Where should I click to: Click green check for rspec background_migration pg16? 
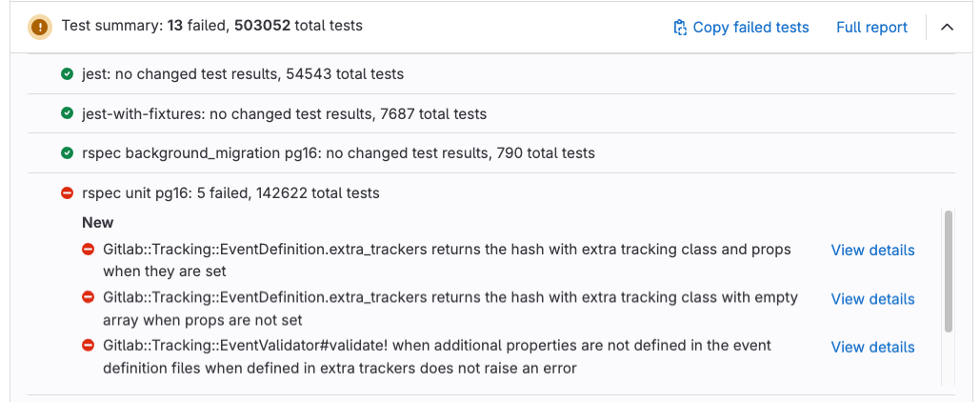coord(68,152)
